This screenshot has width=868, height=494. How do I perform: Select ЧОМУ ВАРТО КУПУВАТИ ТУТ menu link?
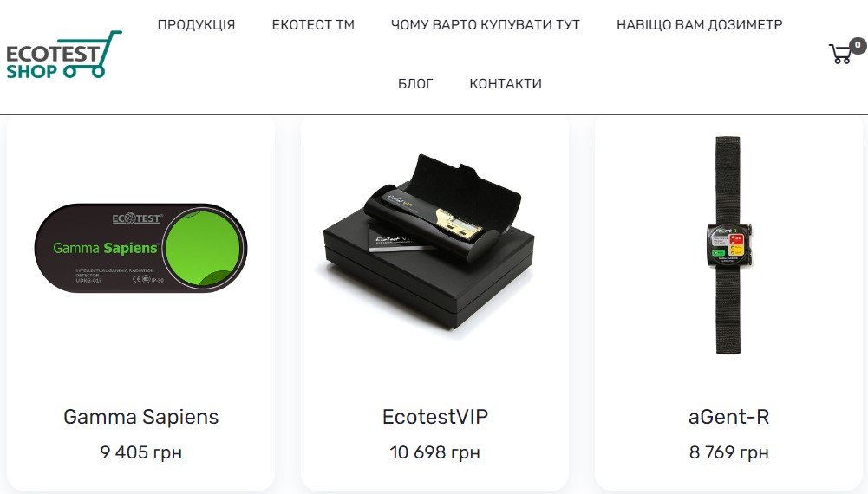tap(486, 25)
